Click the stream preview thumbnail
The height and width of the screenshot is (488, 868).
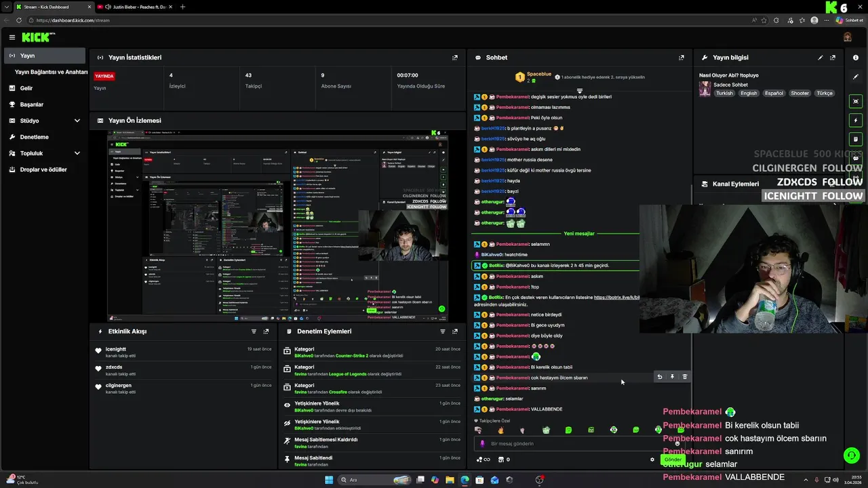click(277, 226)
